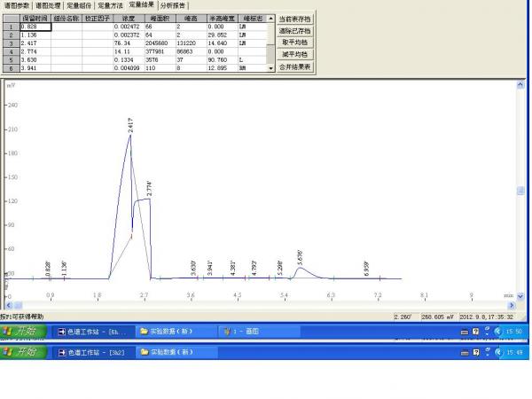Screen dimensions: 532x399
Task: Click the results table scroll-up arrow
Action: point(270,19)
